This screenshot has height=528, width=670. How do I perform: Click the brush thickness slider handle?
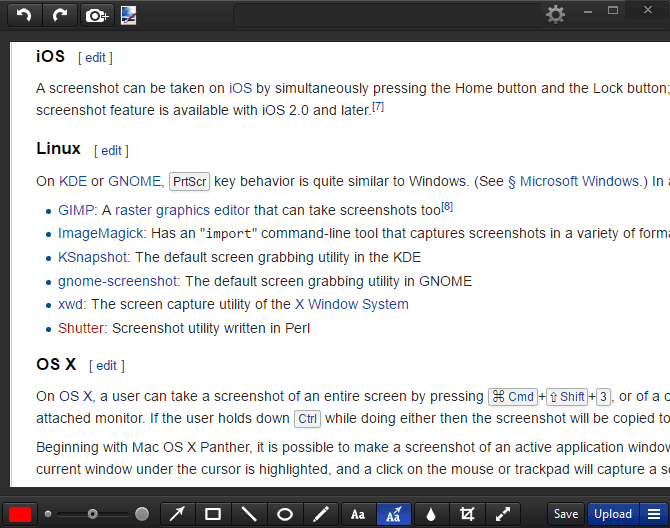93,514
